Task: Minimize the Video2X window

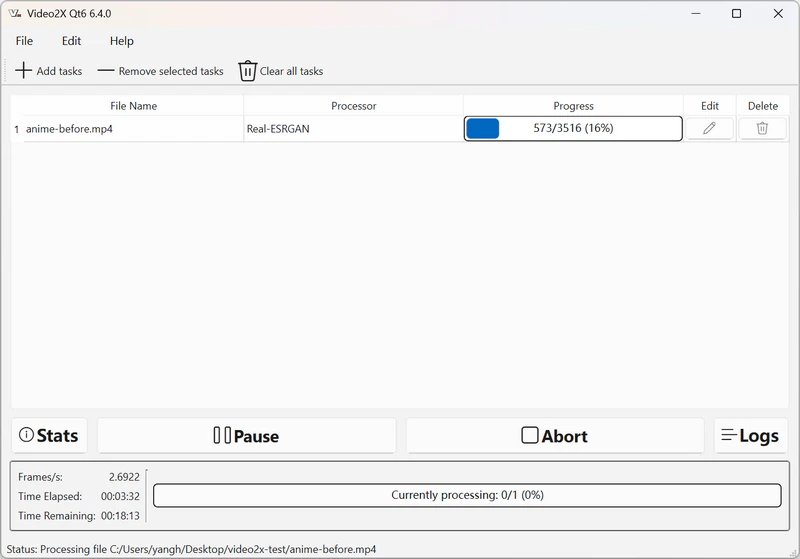Action: [x=696, y=13]
